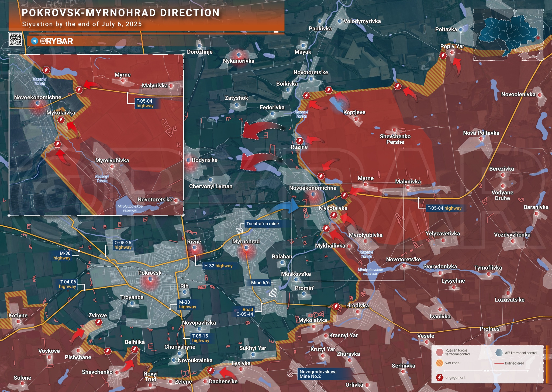Click the T-05-04 highway label on main map
552x392 pixels.
(444, 208)
